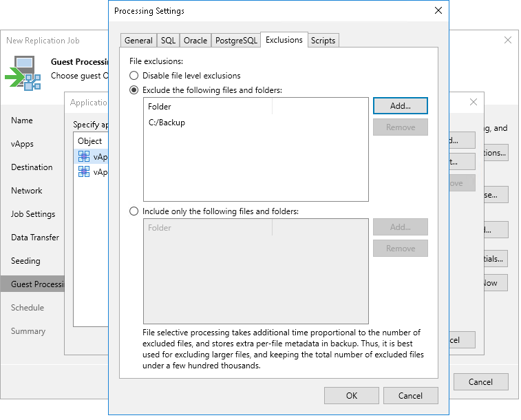
Task: Open the SQL tab
Action: [168, 41]
